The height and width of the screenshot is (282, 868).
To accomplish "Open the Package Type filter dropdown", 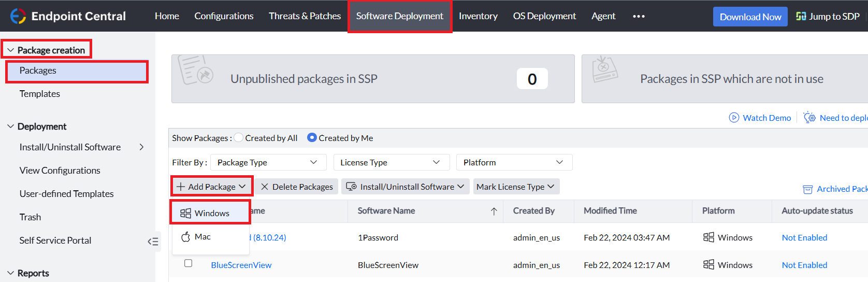I will coord(268,162).
